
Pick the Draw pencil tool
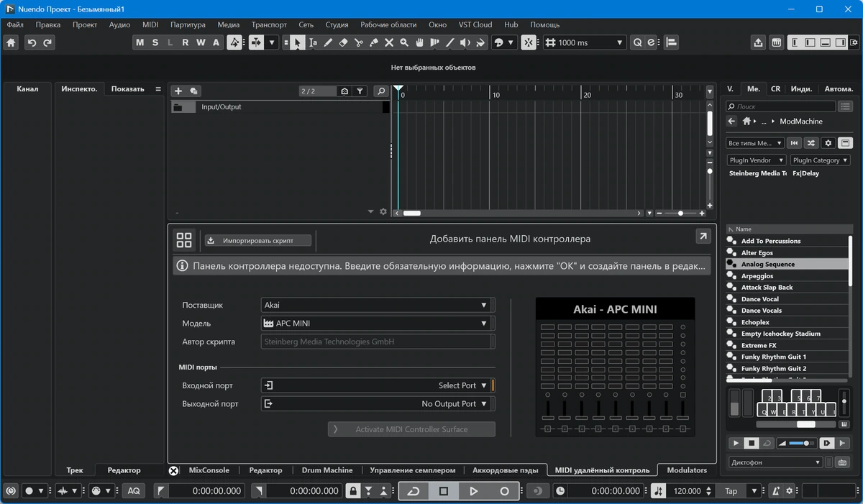[x=328, y=42]
